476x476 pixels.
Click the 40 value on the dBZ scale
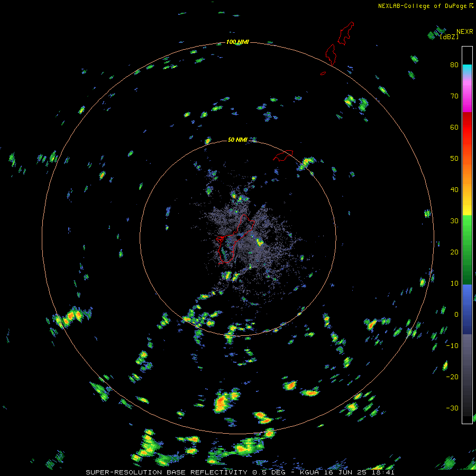454,190
